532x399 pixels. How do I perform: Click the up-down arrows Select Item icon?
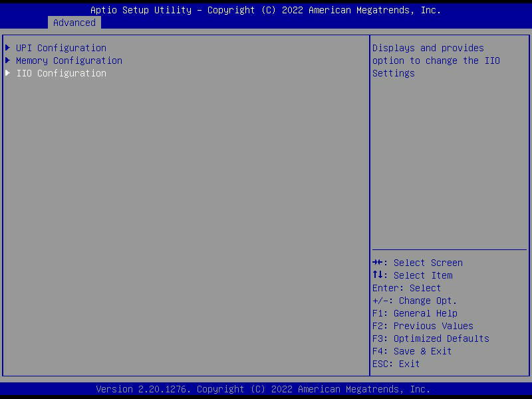click(377, 275)
